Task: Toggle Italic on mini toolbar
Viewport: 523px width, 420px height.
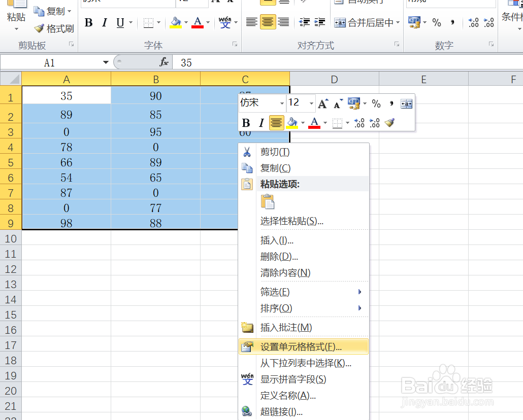Action: click(x=261, y=123)
